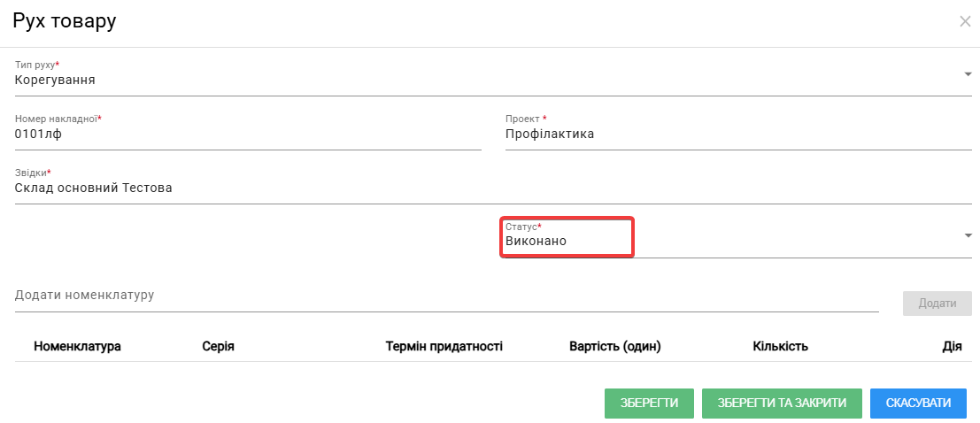Select the Термін придатності column header

[x=444, y=346]
